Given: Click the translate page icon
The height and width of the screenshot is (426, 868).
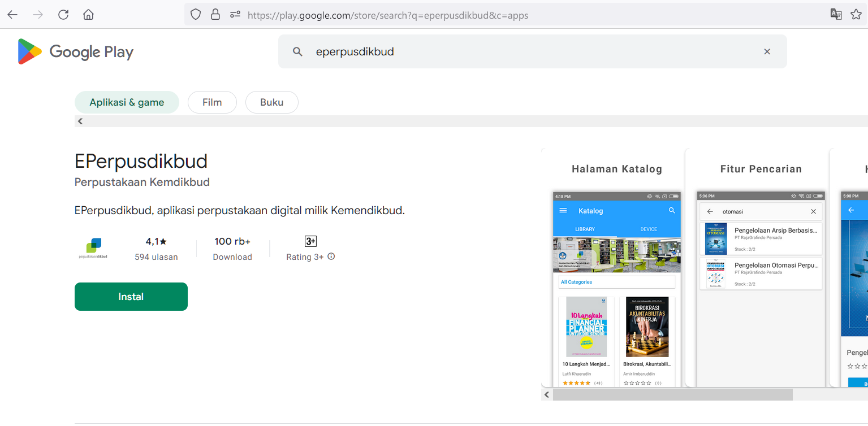Looking at the screenshot, I should click(836, 15).
